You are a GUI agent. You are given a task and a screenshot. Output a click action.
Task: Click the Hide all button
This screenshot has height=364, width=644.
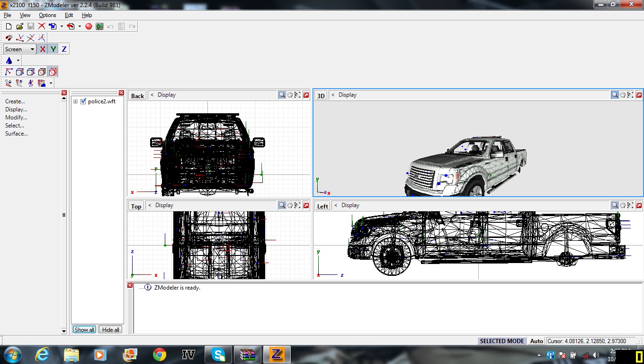coord(111,329)
